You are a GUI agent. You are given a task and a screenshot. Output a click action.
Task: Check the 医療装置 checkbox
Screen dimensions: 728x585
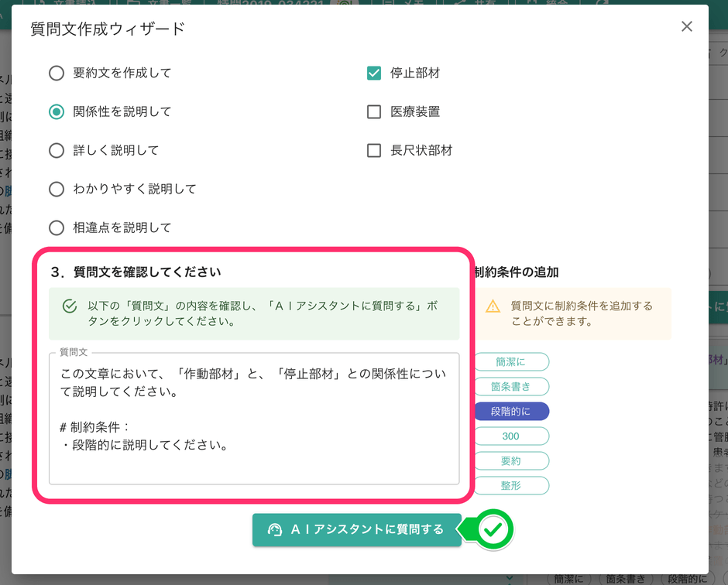click(x=374, y=111)
